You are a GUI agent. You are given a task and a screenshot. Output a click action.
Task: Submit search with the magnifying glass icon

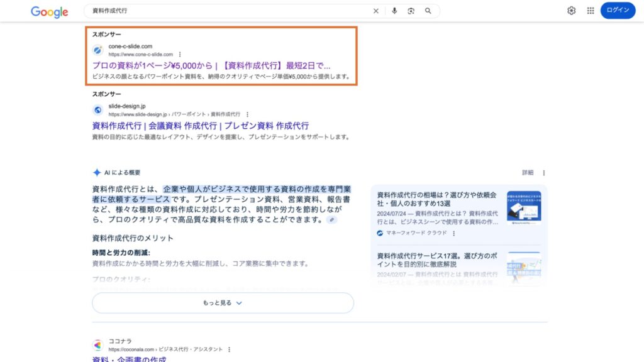(428, 11)
